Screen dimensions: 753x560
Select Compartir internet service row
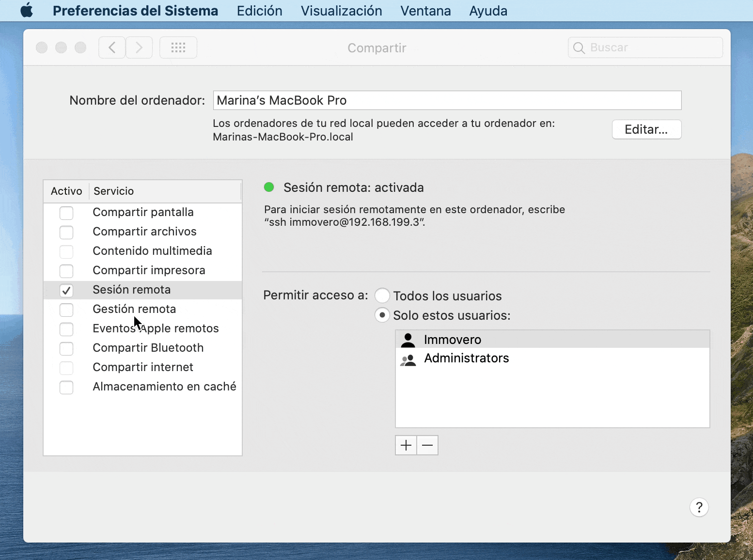(x=142, y=368)
